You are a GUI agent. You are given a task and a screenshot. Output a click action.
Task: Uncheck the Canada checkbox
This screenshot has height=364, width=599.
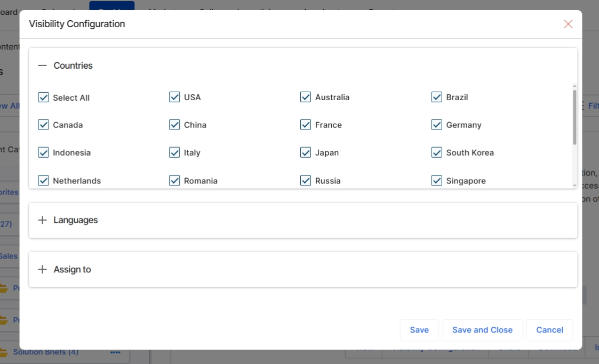tap(44, 125)
